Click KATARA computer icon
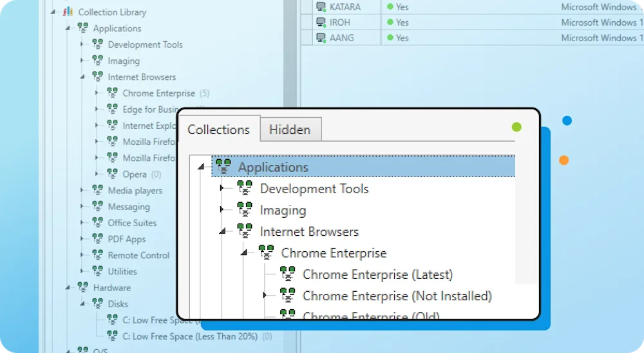644x353 pixels. pos(321,6)
